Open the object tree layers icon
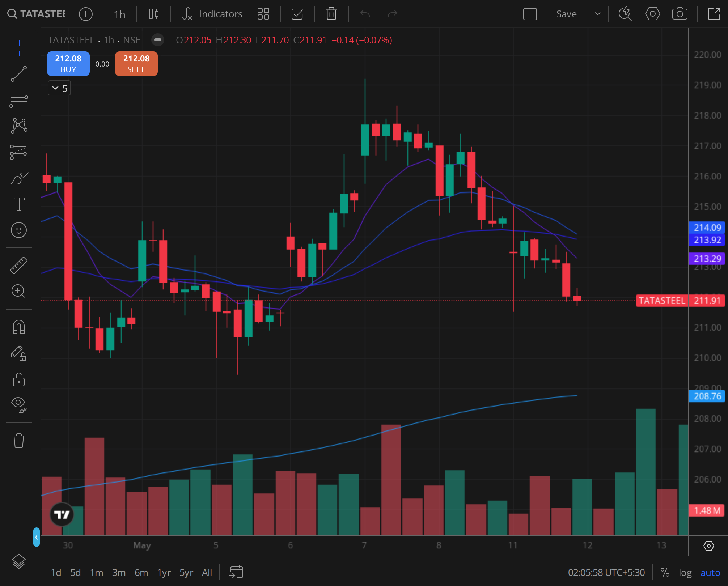The image size is (728, 586). [19, 561]
